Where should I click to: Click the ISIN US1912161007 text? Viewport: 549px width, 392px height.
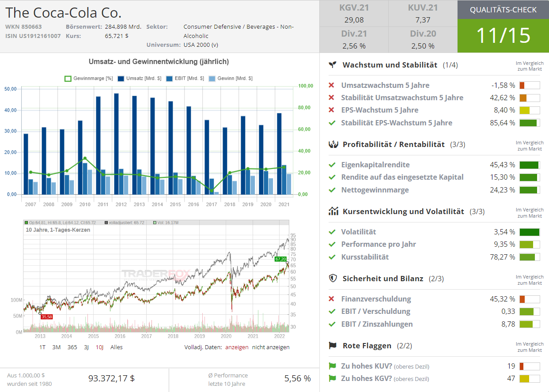[33, 36]
